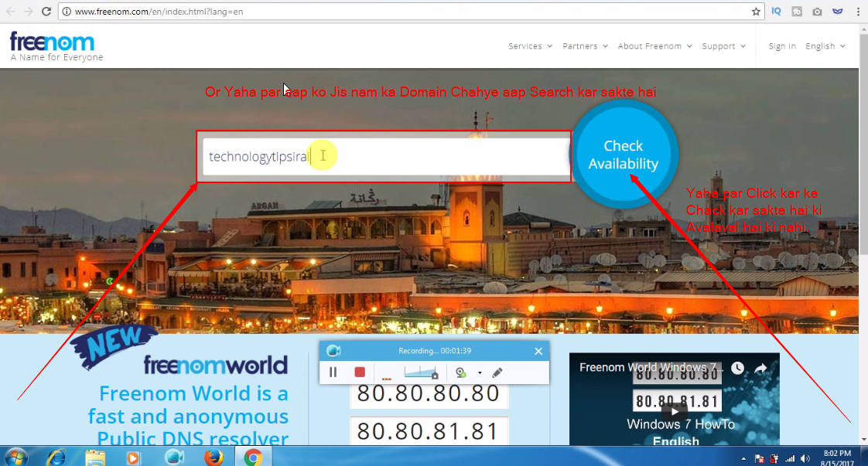
Task: Click the browser forward arrow
Action: click(x=28, y=12)
